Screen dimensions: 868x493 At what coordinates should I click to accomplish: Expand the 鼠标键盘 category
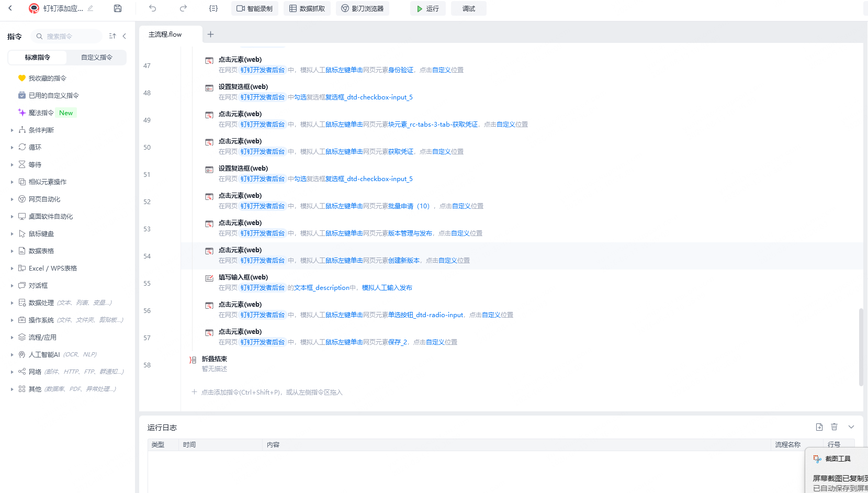12,233
